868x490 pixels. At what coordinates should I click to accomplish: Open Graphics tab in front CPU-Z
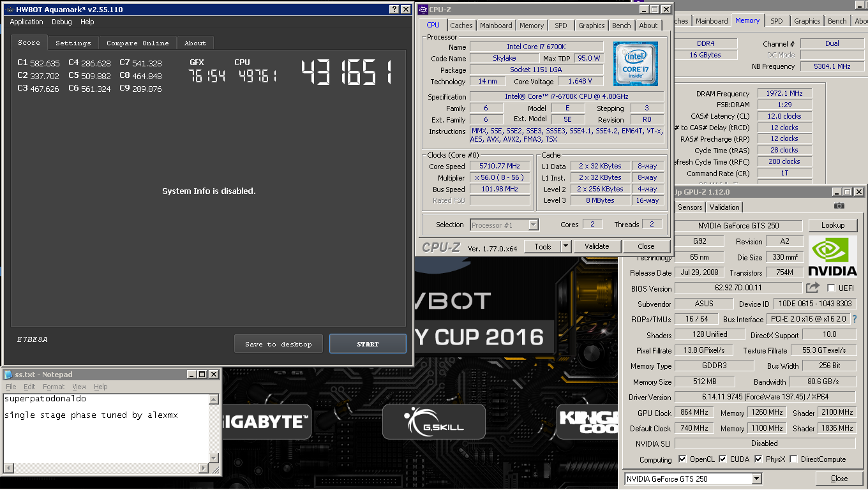[x=591, y=26]
